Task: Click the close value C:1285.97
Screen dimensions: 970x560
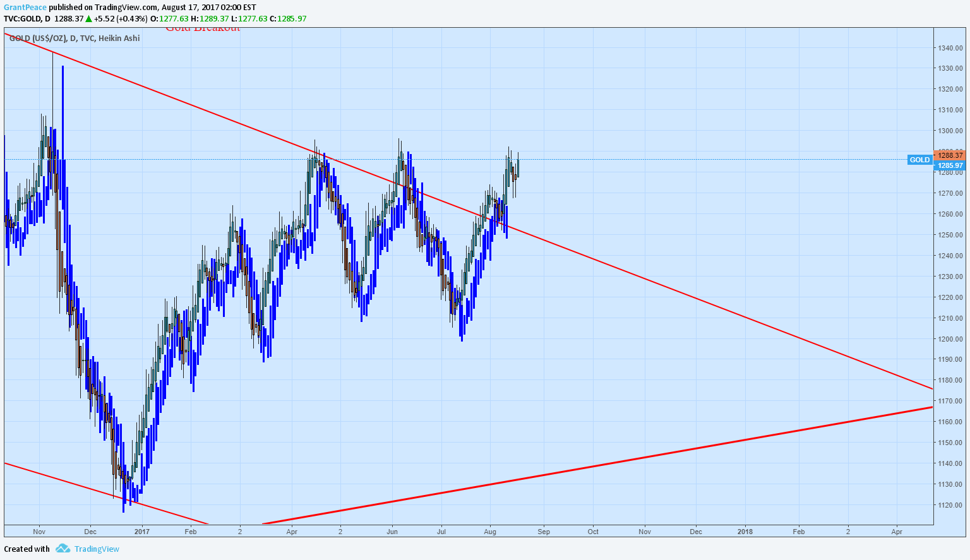Action: pos(288,19)
